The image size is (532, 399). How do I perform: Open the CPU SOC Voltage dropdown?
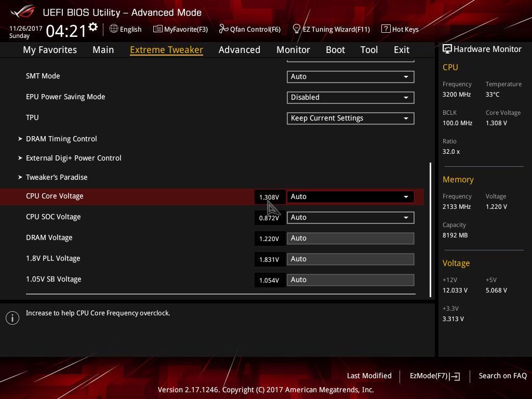[351, 218]
